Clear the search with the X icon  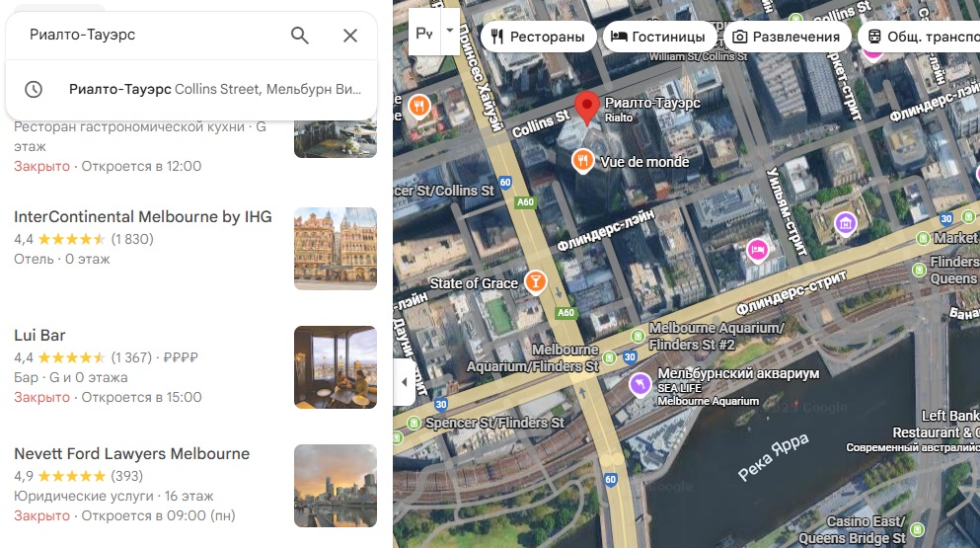point(350,36)
